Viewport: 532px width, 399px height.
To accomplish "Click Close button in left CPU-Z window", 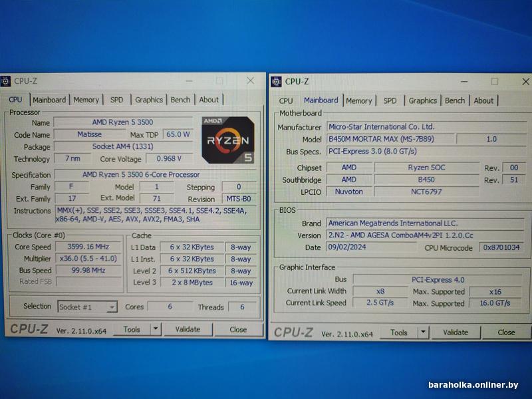I will pyautogui.click(x=238, y=329).
